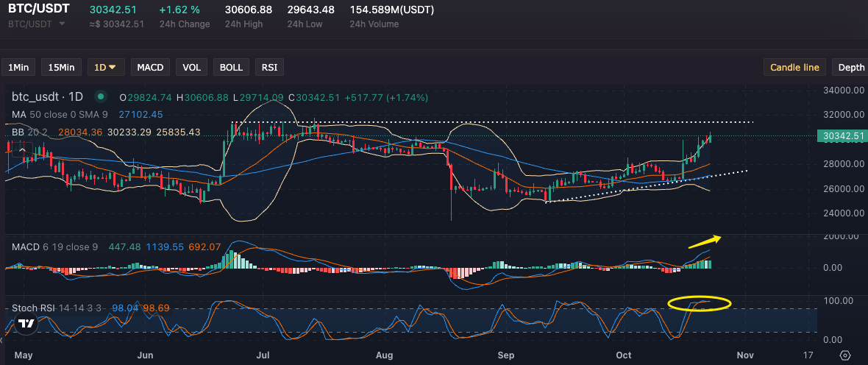Enable the RSI indicator button
Screen dimensions: 868x365
click(269, 67)
